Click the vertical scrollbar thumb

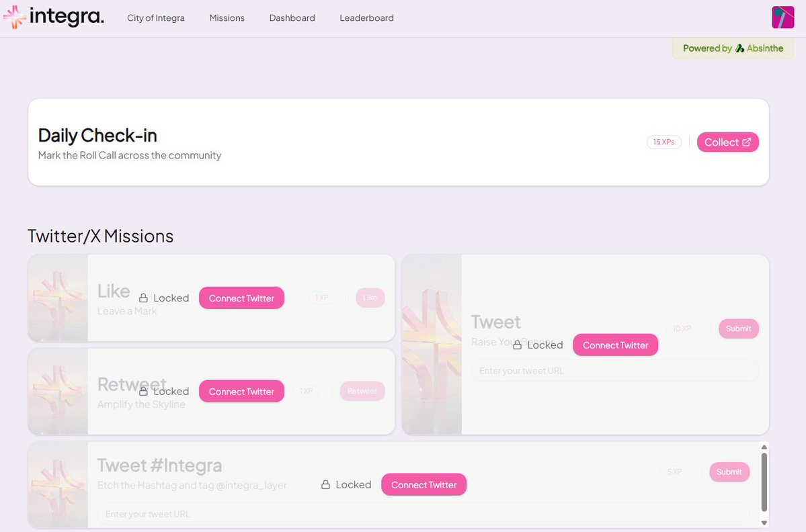(764, 482)
